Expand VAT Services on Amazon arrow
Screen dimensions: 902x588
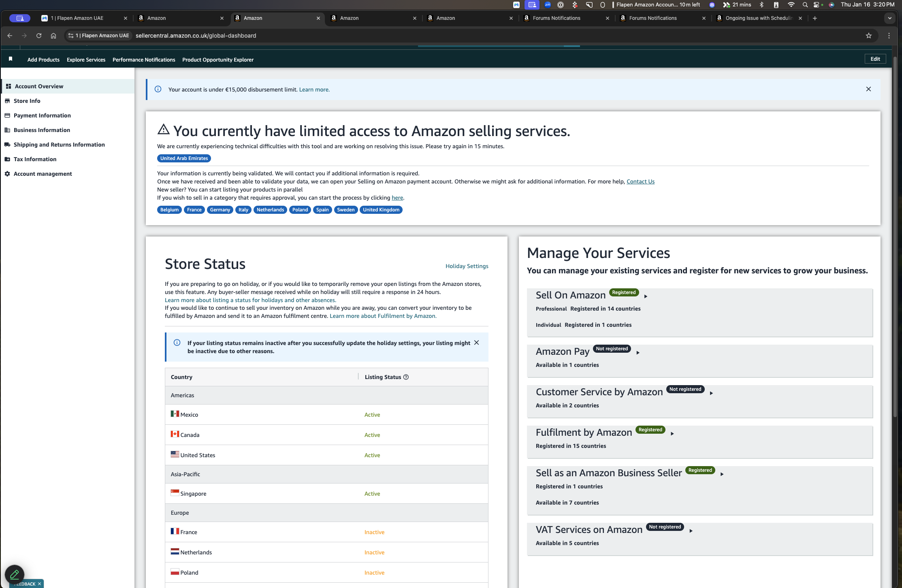[691, 531]
